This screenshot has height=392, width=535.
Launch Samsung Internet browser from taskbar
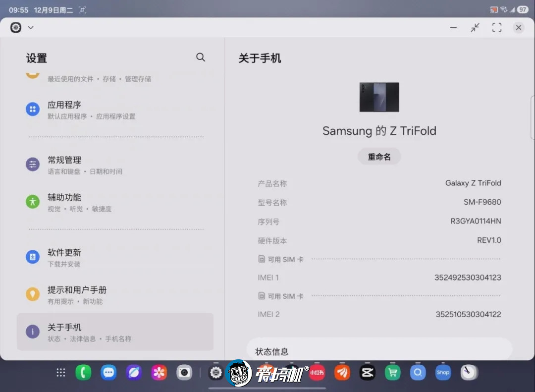pyautogui.click(x=134, y=373)
